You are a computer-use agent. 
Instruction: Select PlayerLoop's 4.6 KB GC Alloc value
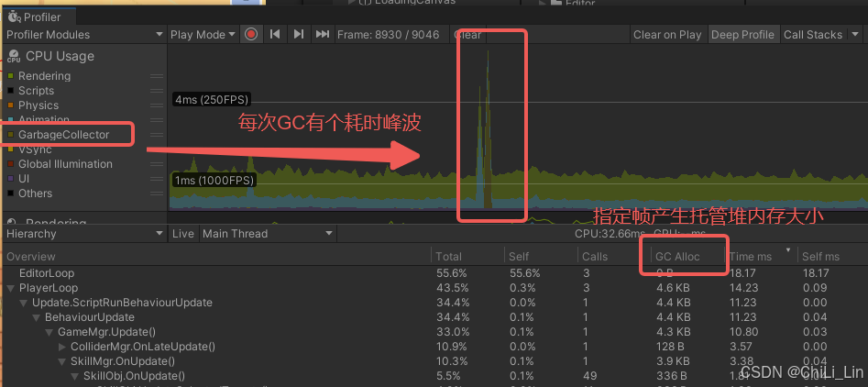pyautogui.click(x=673, y=288)
